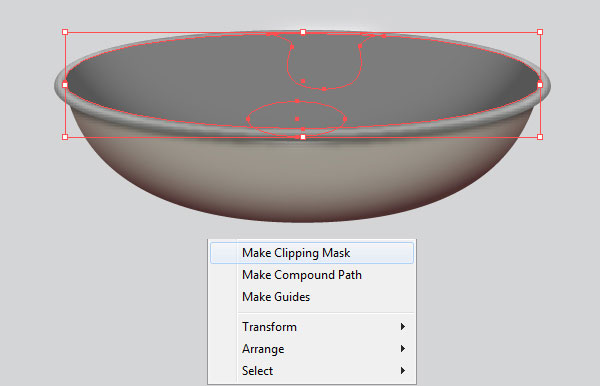The height and width of the screenshot is (386, 600).
Task: Click the right anchor of small ellipse
Action: [x=345, y=119]
